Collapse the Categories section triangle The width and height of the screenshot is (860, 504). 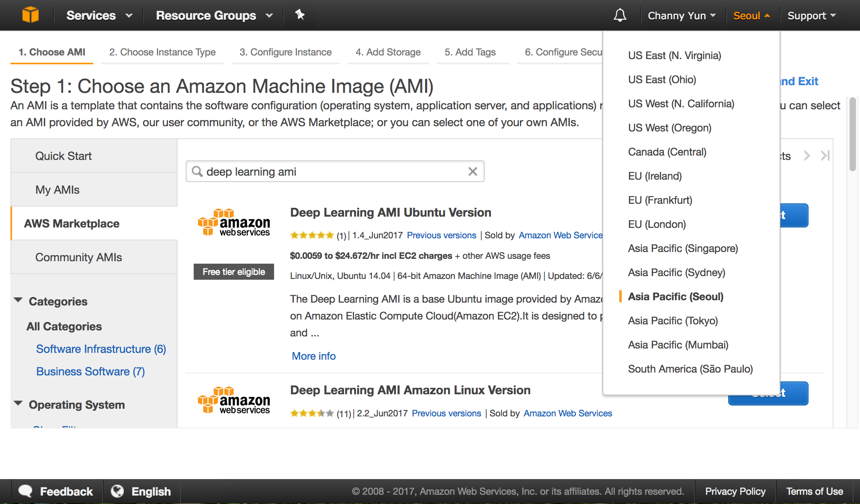tap(18, 300)
